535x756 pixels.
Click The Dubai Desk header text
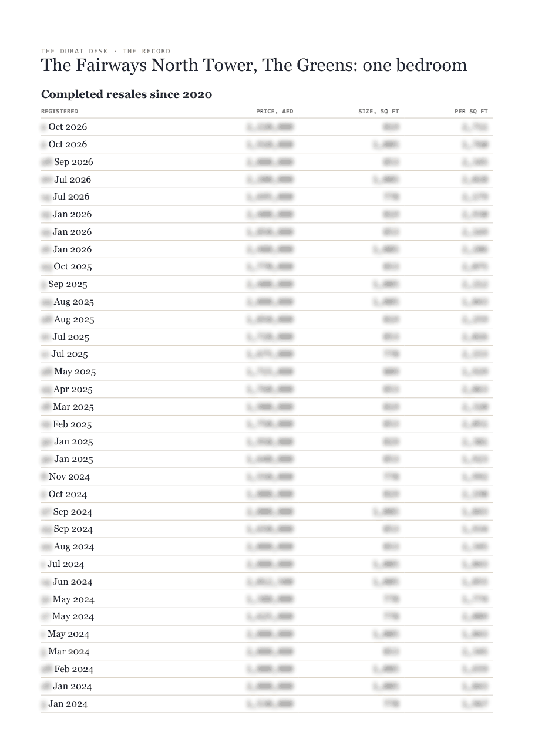click(x=75, y=51)
